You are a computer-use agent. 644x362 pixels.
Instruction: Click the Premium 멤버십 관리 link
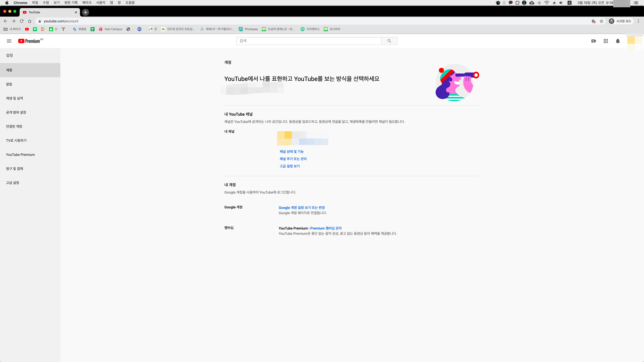(326, 228)
